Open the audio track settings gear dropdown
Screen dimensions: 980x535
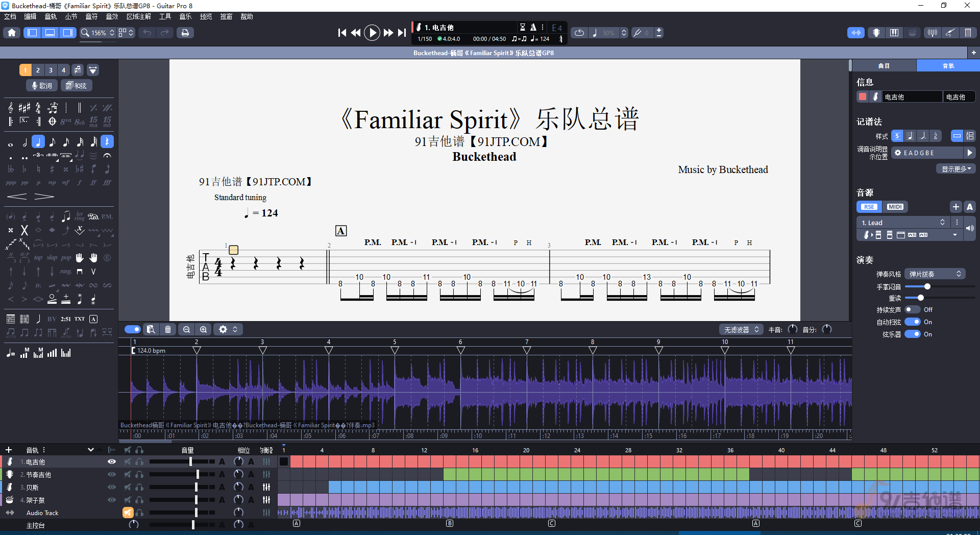tap(228, 330)
